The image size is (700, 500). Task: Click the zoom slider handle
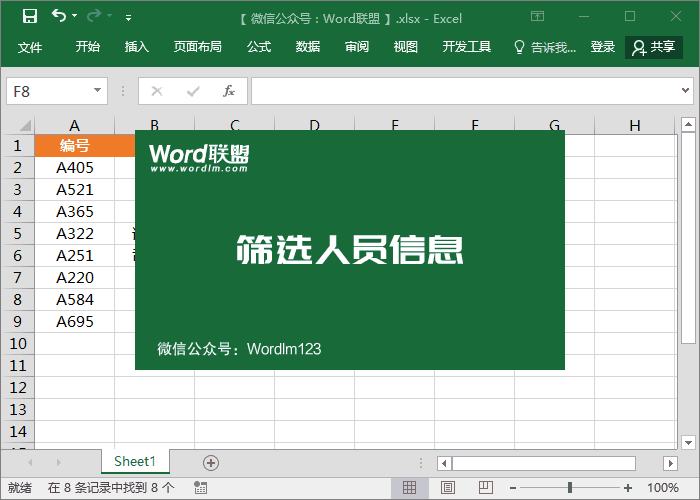pos(569,488)
